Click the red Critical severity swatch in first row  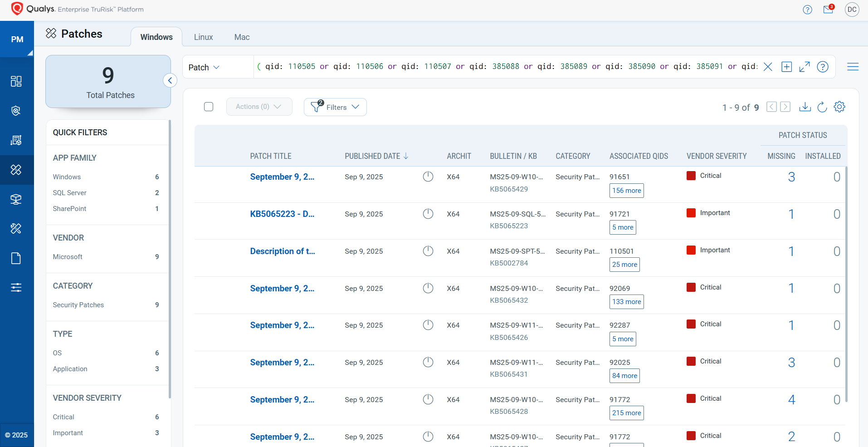691,176
